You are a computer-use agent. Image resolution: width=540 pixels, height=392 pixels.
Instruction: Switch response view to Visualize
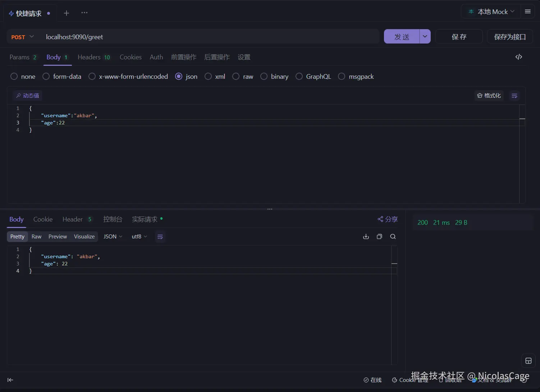click(x=84, y=237)
